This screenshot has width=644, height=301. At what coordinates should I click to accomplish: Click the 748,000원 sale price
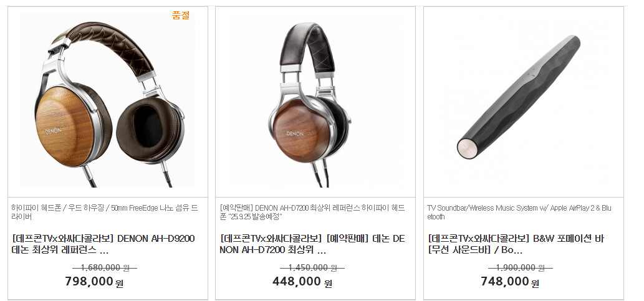click(510, 282)
